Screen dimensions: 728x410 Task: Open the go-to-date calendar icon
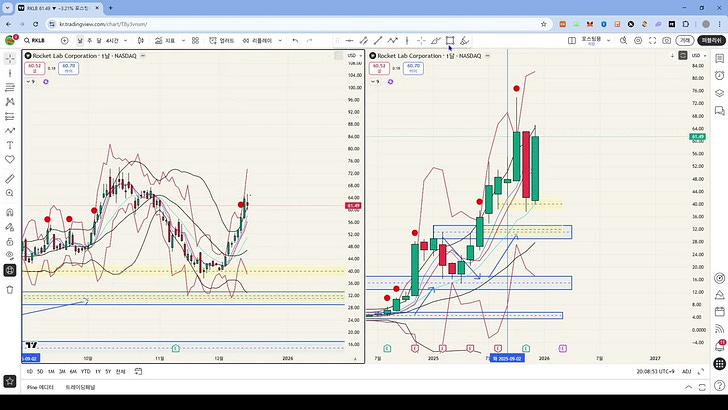point(138,371)
